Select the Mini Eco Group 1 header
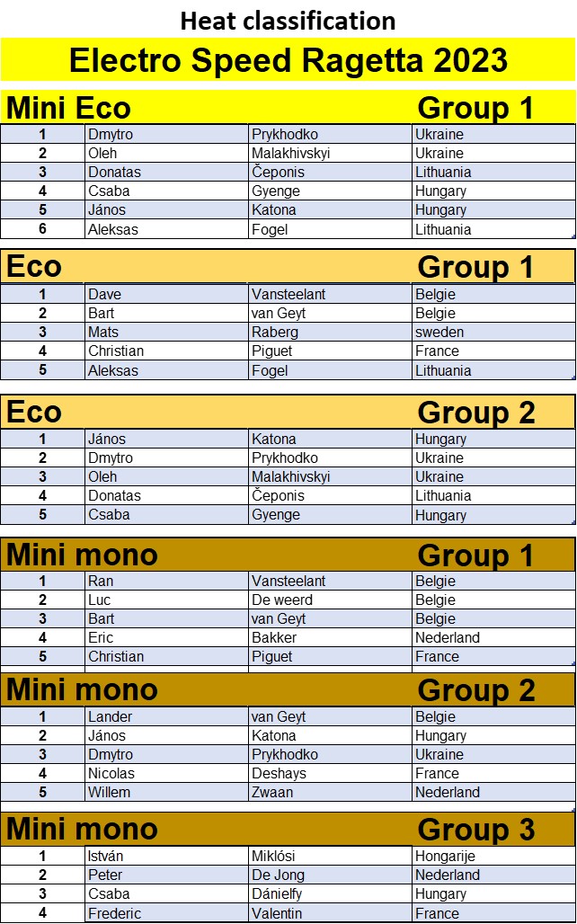The image size is (577, 924). 288,108
